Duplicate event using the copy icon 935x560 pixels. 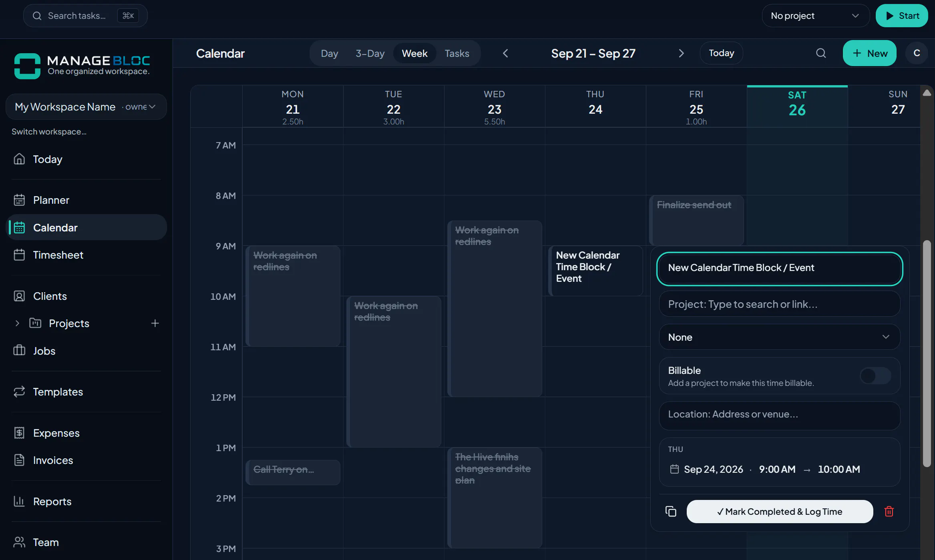point(671,511)
